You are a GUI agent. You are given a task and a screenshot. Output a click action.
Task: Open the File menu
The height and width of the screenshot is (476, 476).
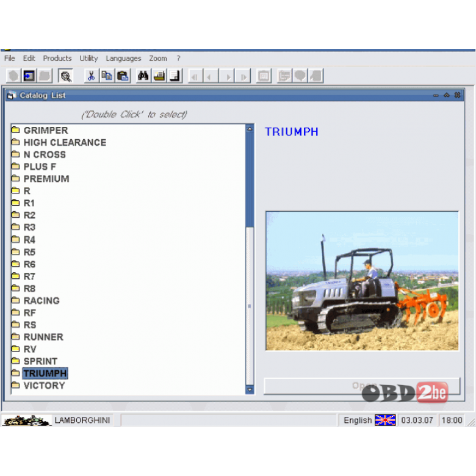9,59
